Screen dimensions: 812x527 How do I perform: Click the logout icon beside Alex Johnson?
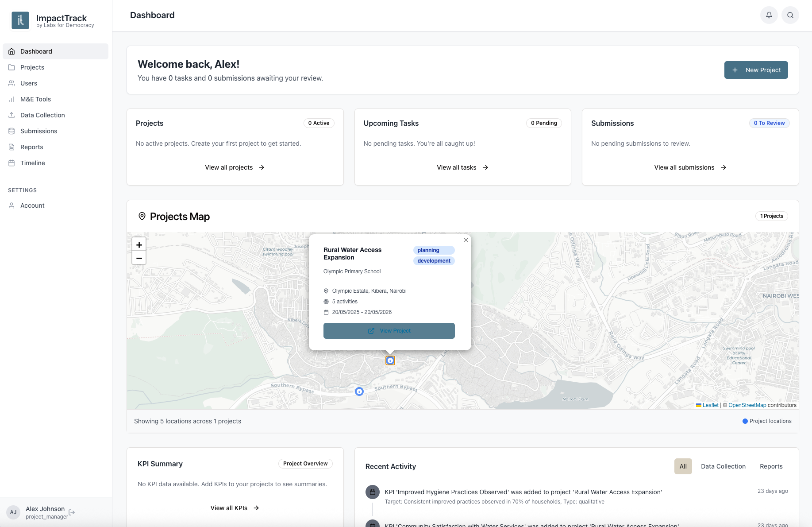(72, 512)
